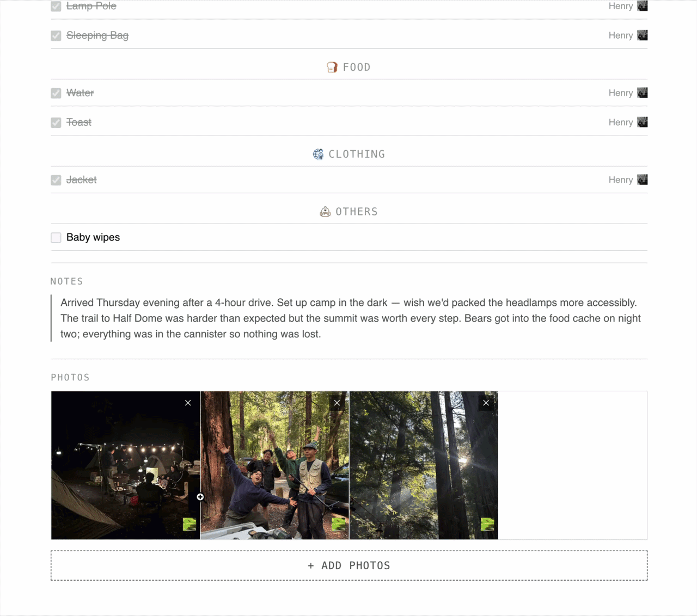Uncheck the Sleeping Bag checkbox
Image resolution: width=697 pixels, height=616 pixels.
56,36
